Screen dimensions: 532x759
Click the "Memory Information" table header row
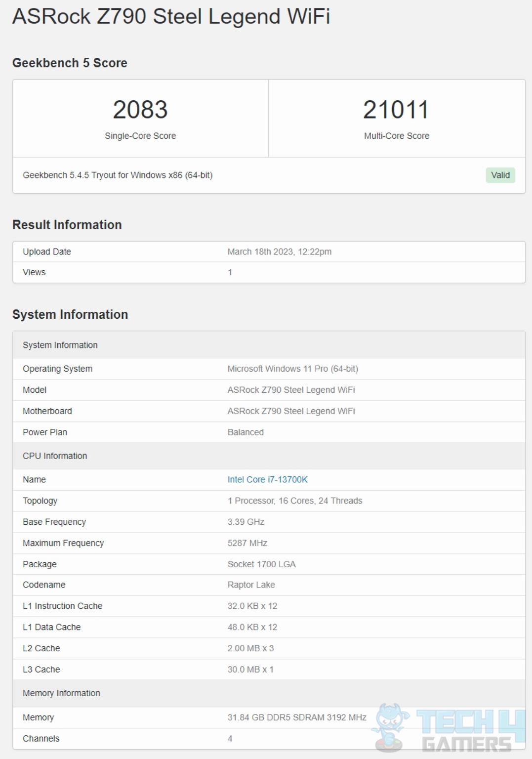coord(269,693)
